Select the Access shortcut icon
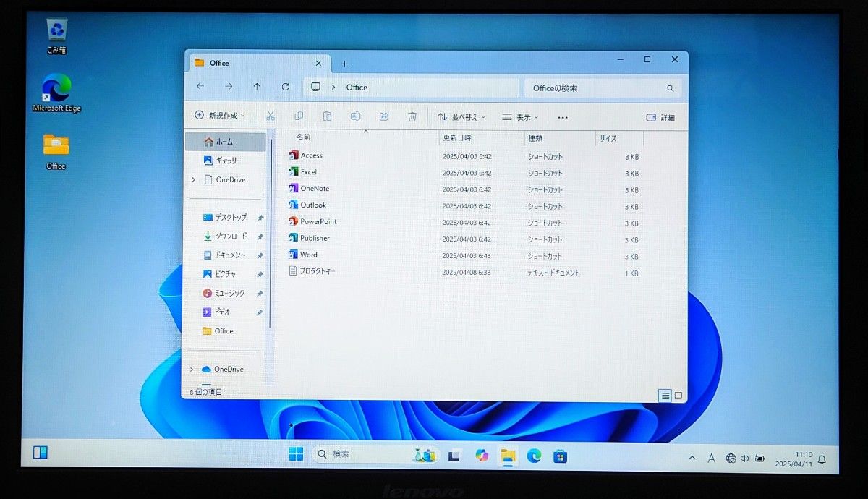This screenshot has width=868, height=499. [x=294, y=155]
